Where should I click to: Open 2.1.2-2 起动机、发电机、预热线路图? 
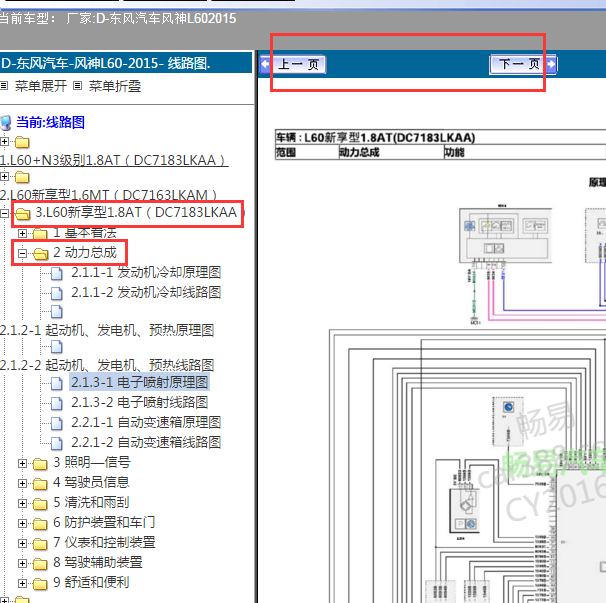(107, 365)
